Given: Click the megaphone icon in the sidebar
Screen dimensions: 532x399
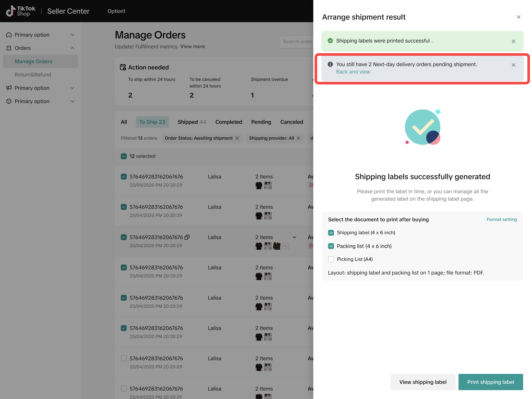Looking at the screenshot, I should pyautogui.click(x=9, y=88).
